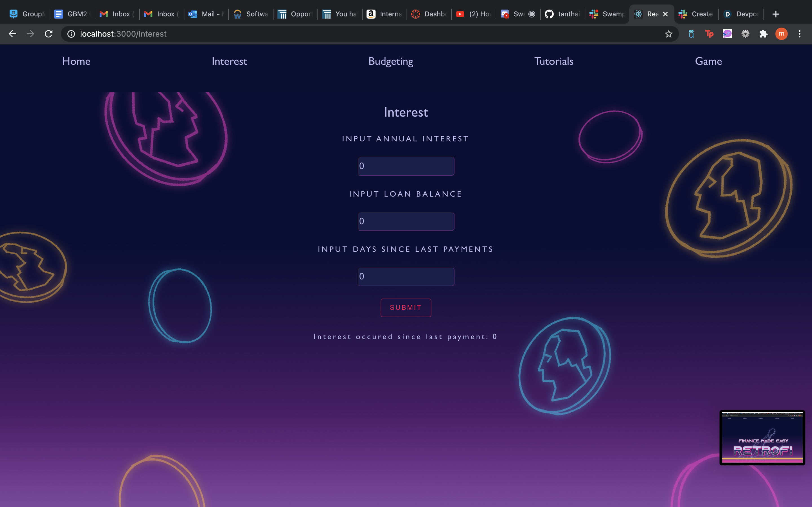Bookmark this page with star icon
The width and height of the screenshot is (812, 507).
[668, 34]
